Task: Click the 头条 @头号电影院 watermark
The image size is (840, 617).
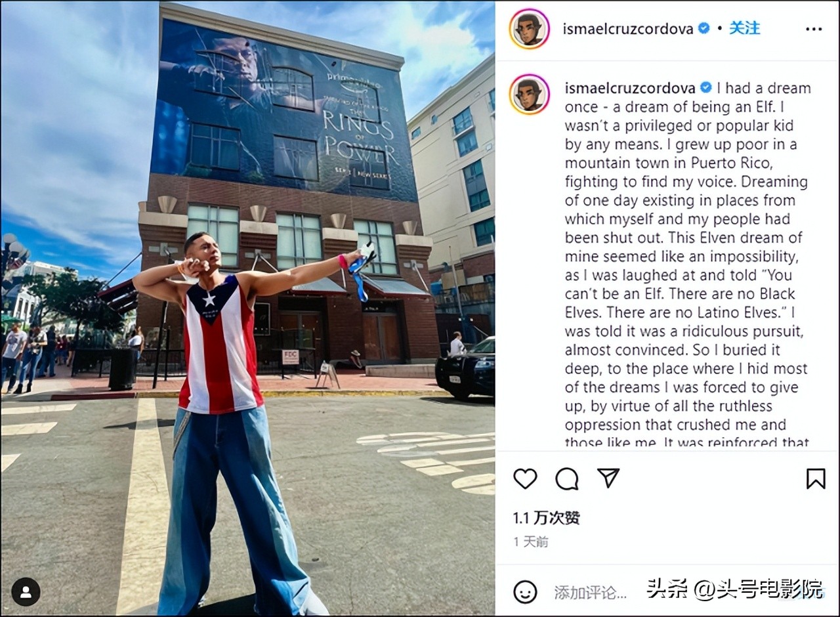Action: coord(734,589)
